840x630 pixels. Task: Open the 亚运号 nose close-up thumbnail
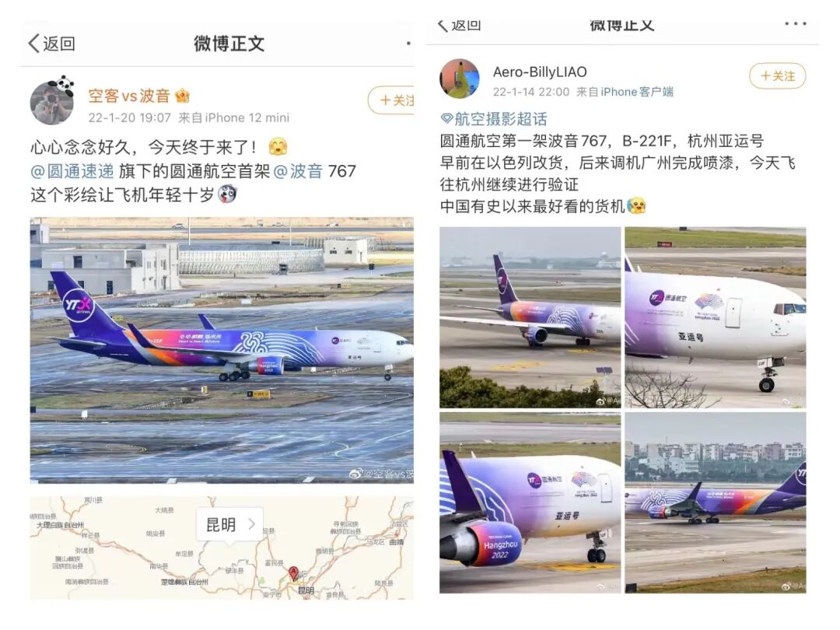coord(716,317)
